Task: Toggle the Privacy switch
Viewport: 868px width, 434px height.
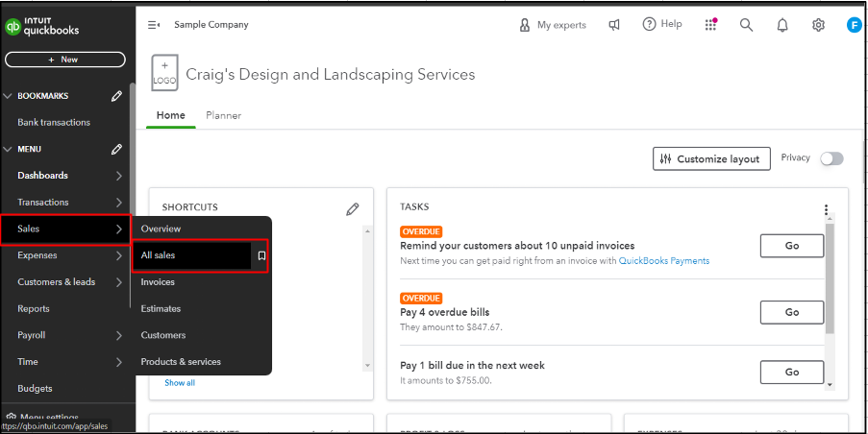Action: coord(831,158)
